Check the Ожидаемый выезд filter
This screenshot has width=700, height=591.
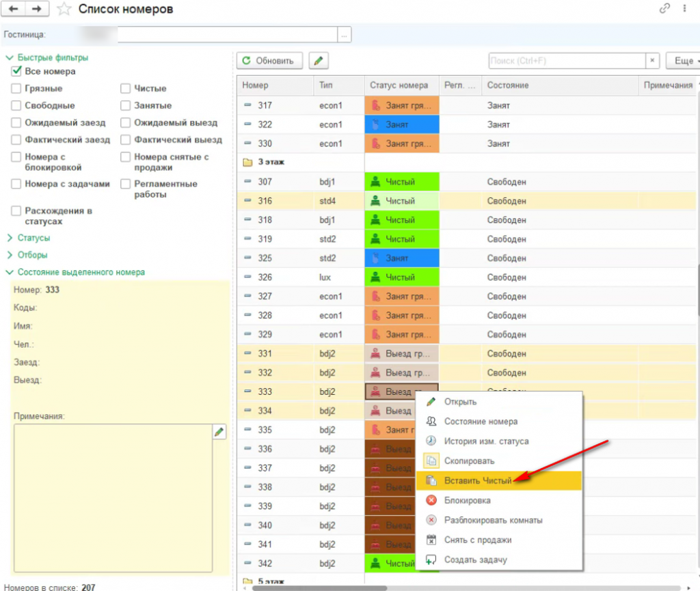(x=126, y=123)
